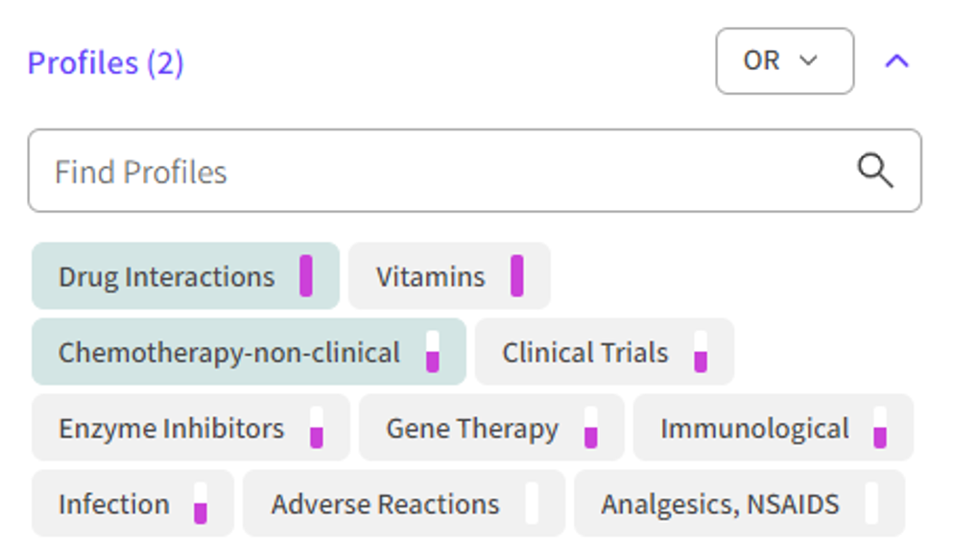Select the Vitamins profile chip
954x560 pixels.
pos(430,277)
